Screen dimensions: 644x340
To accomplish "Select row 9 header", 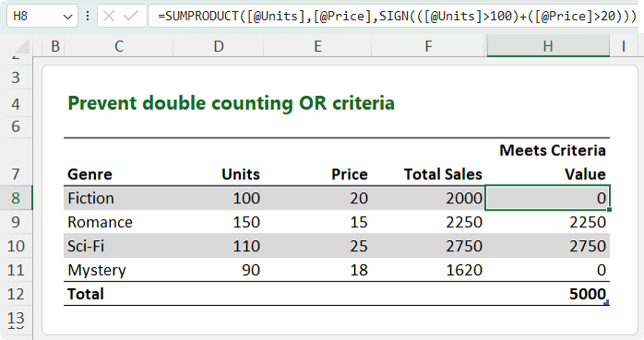I will [x=16, y=222].
